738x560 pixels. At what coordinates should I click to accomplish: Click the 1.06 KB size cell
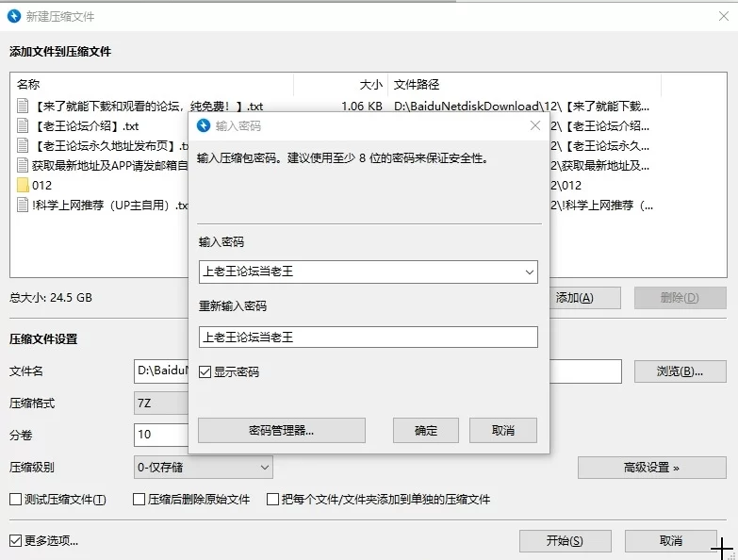pyautogui.click(x=362, y=107)
